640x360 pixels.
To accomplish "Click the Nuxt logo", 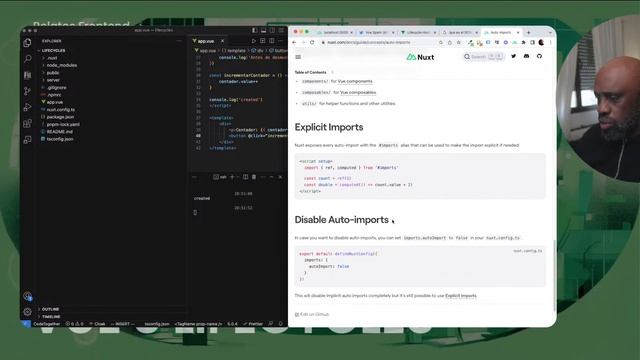I will [420, 57].
